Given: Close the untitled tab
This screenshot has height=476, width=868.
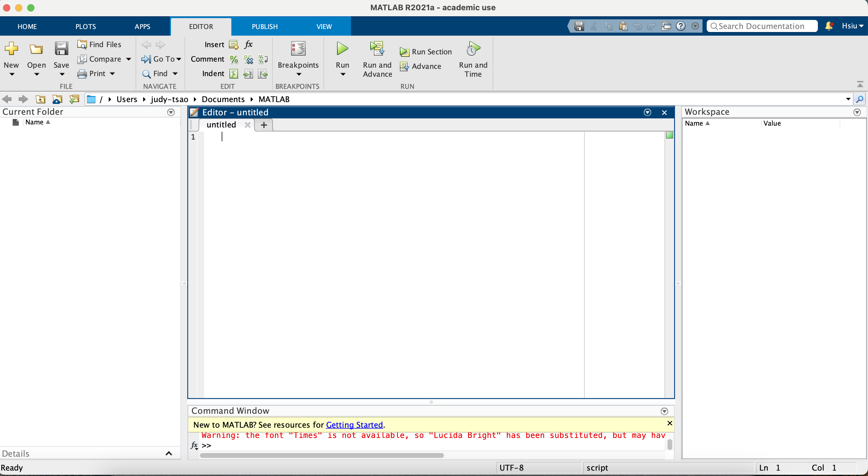Looking at the screenshot, I should pos(247,125).
